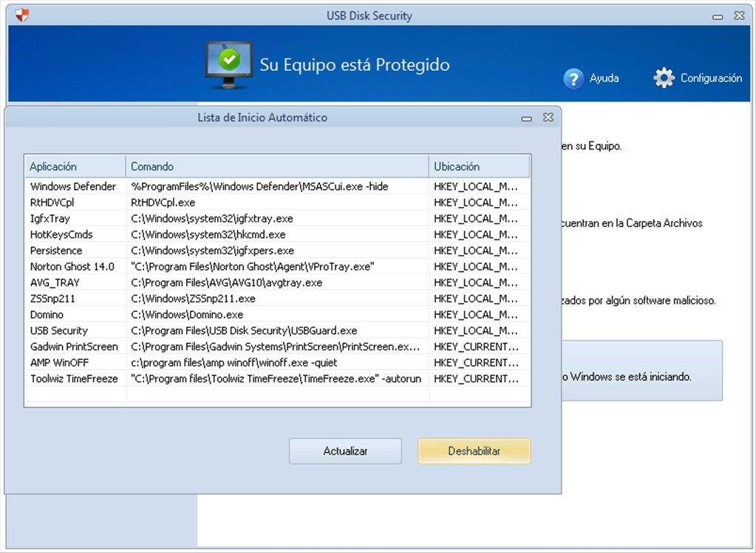Viewport: 756px width, 553px height.
Task: Close the Lista de Inicio Automático dialog
Action: pos(548,118)
